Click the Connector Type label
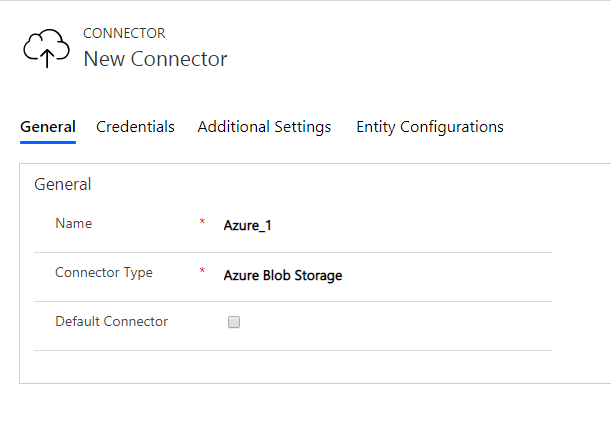The height and width of the screenshot is (434, 611). click(x=104, y=273)
